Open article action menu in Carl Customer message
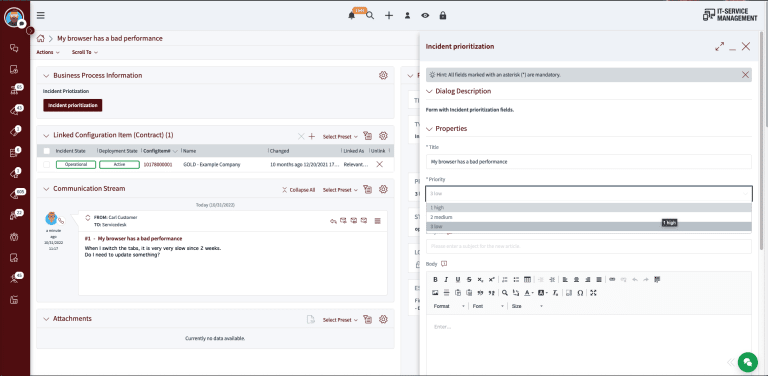Screen dimensions: 768x376 point(377,221)
